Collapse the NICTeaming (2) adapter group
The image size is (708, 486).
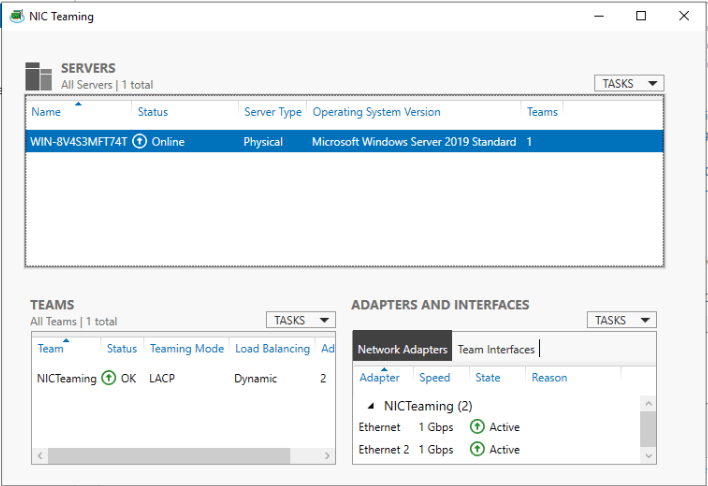372,406
